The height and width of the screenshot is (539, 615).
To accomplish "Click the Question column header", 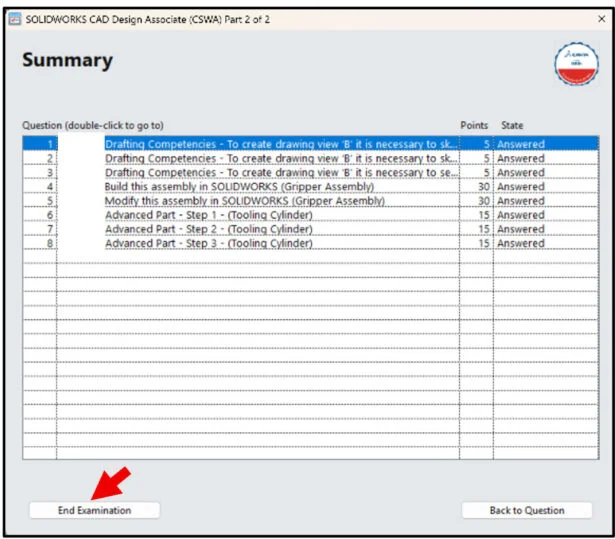I will pyautogui.click(x=93, y=125).
